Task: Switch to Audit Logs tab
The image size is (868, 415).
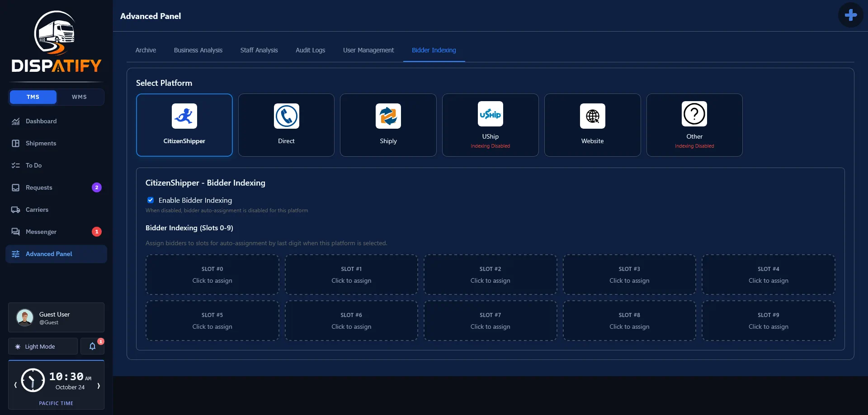Action: [x=311, y=50]
